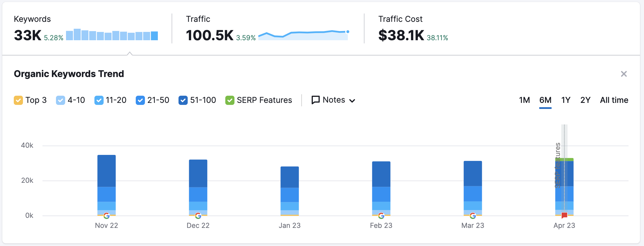
Task: Click the Google update icon under Nov 22
Action: (106, 216)
